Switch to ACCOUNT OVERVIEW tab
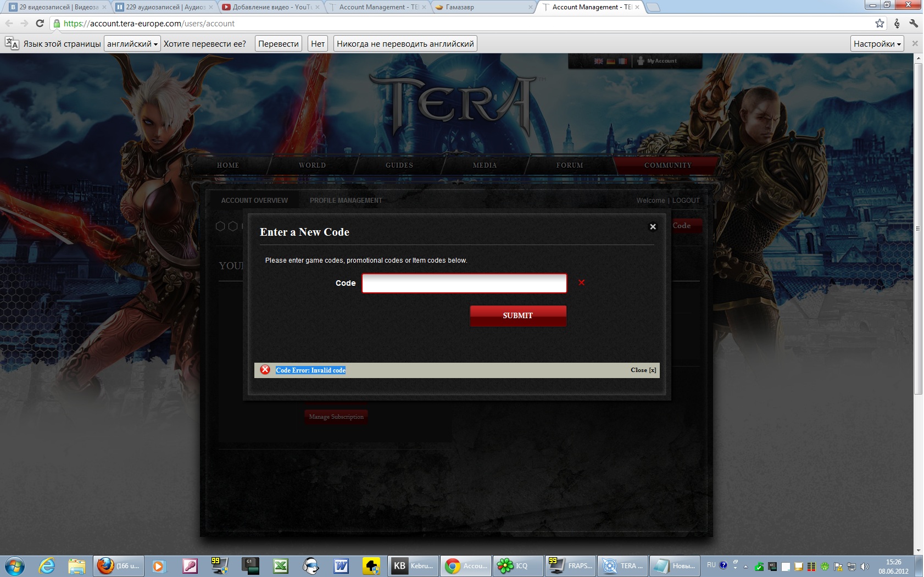The image size is (924, 577). 254,201
